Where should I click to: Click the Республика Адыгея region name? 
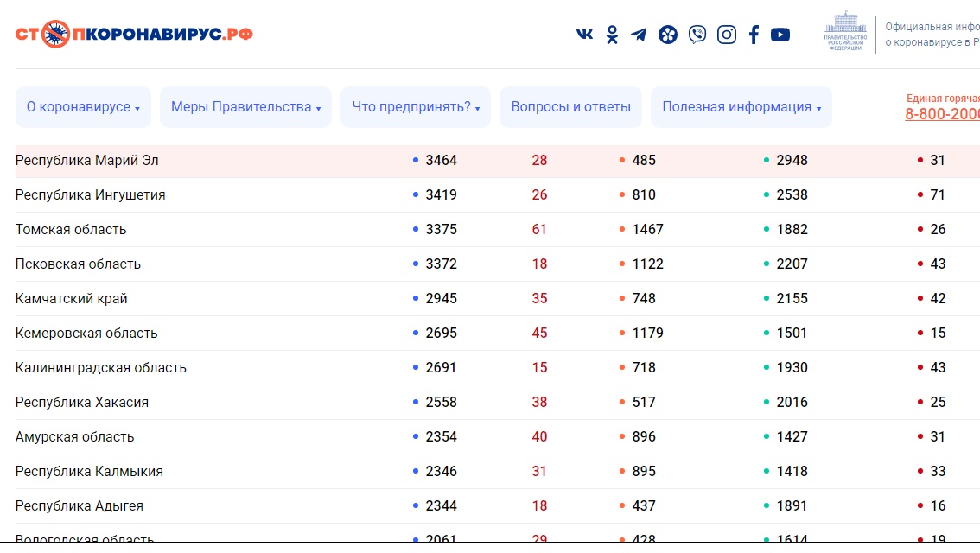click(80, 506)
